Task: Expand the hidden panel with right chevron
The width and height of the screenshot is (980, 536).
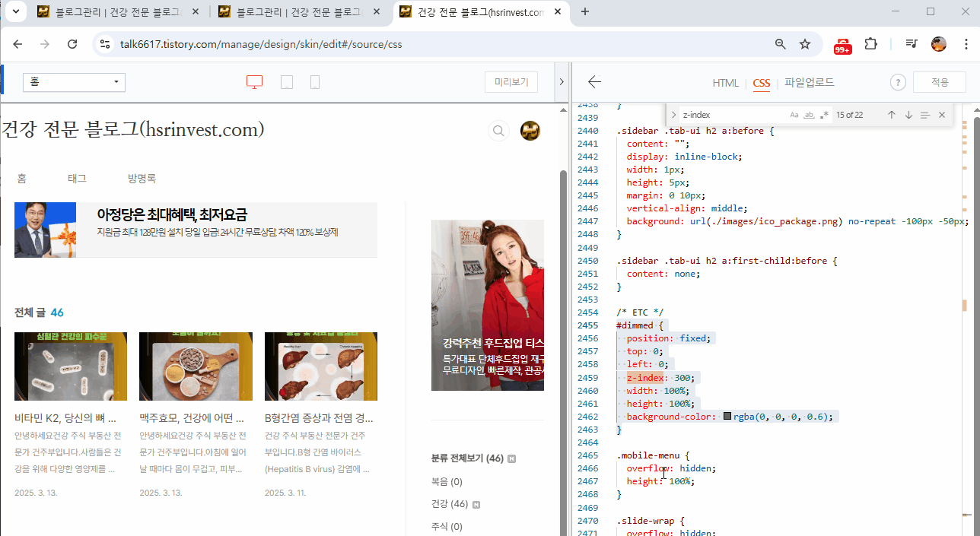Action: coord(562,81)
